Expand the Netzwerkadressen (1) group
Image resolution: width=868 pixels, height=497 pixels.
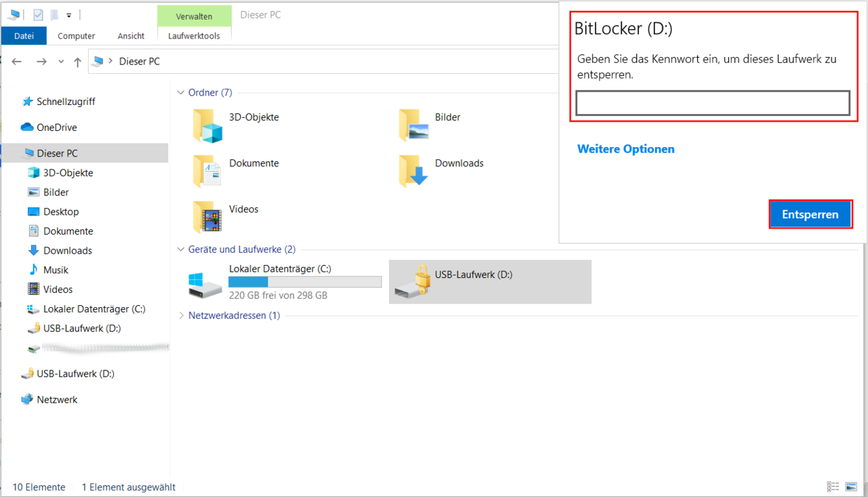[180, 315]
